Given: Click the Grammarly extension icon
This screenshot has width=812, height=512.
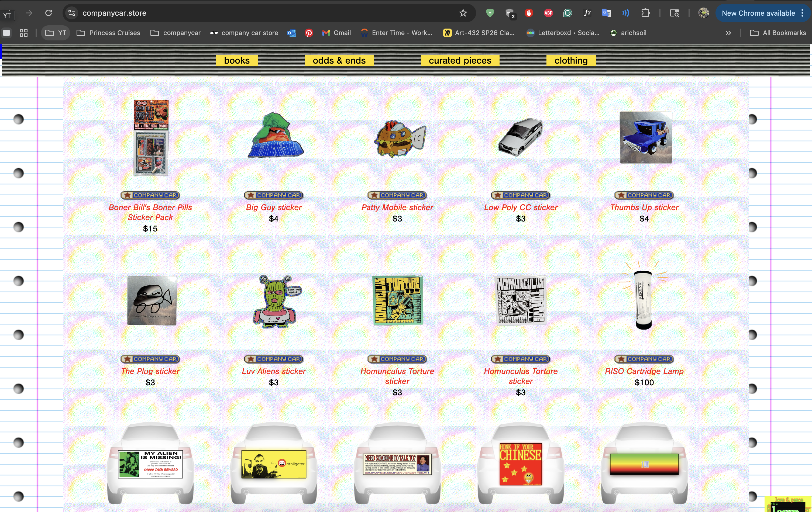Looking at the screenshot, I should [567, 13].
